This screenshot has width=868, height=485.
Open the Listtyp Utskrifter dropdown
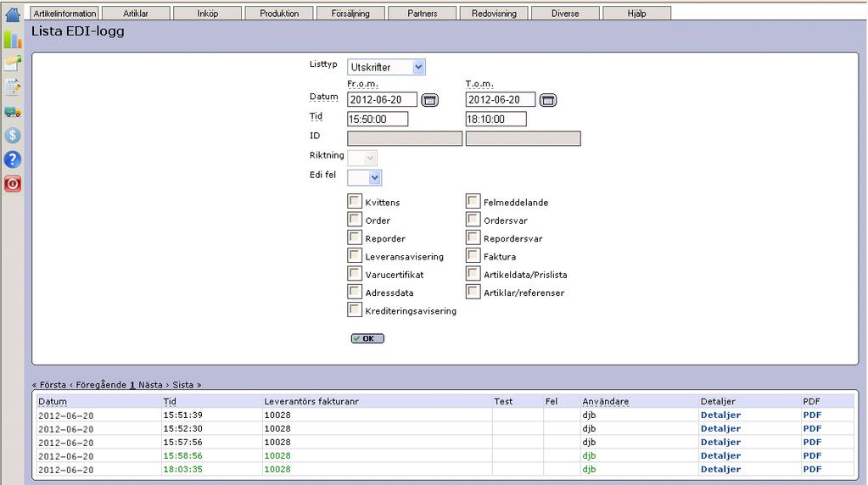(386, 67)
